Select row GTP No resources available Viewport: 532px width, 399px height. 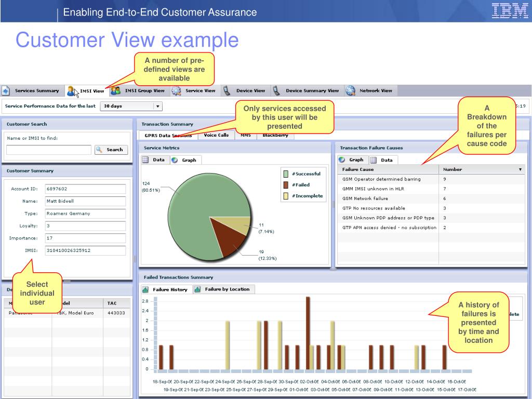tap(431, 208)
